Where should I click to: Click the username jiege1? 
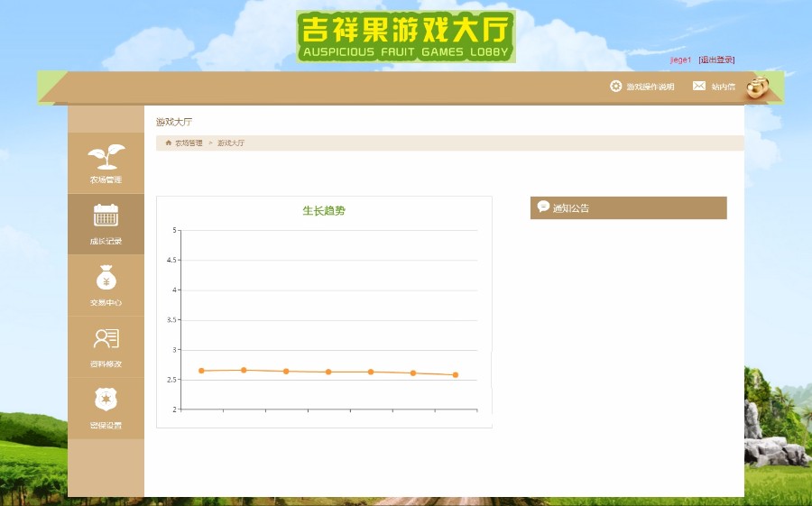click(x=680, y=60)
